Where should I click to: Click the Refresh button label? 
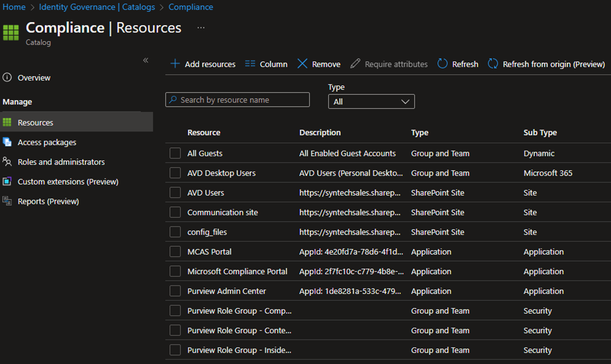(465, 64)
